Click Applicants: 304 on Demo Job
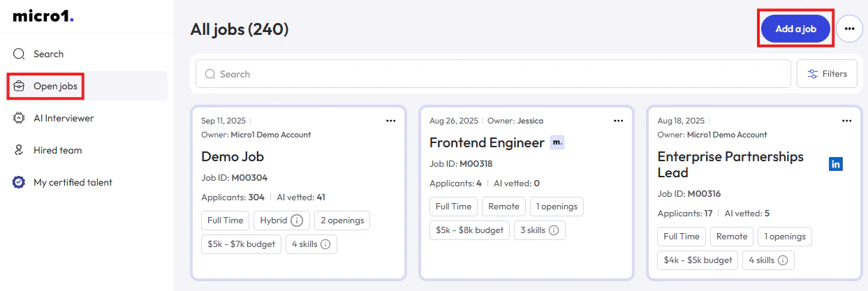This screenshot has height=291, width=868. click(233, 197)
